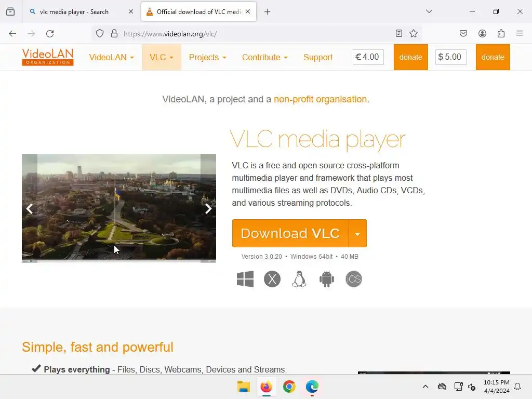Go back with the browser back arrow
The height and width of the screenshot is (399, 532).
(x=12, y=34)
